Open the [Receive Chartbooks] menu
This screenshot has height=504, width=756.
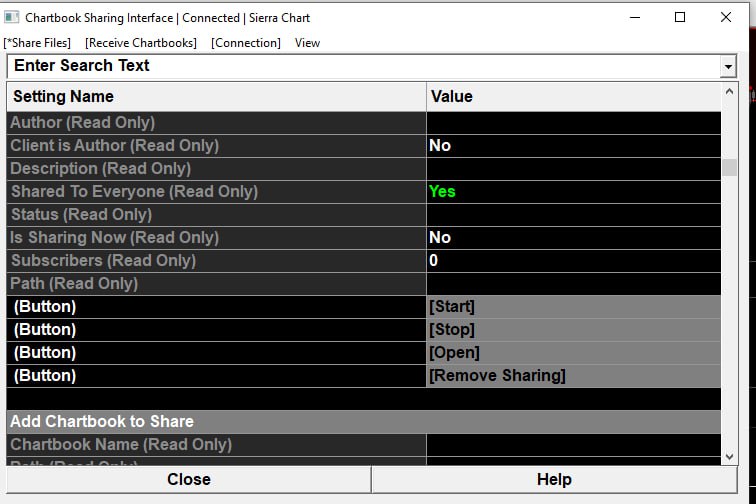tap(141, 43)
